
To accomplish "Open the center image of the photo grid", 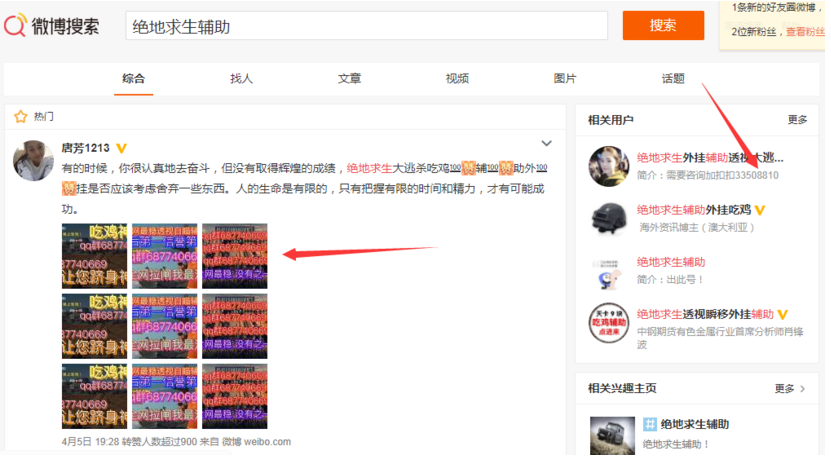I will pos(164,326).
